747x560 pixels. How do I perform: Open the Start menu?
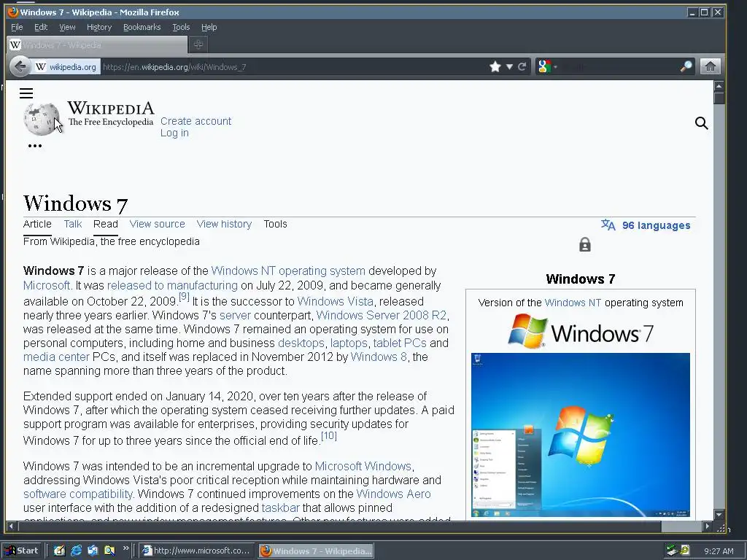point(21,551)
